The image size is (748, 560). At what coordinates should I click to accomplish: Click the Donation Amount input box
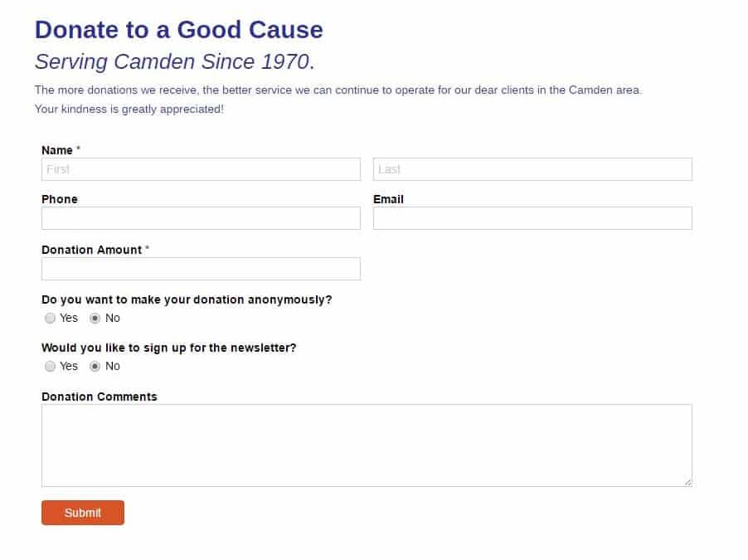pyautogui.click(x=201, y=269)
